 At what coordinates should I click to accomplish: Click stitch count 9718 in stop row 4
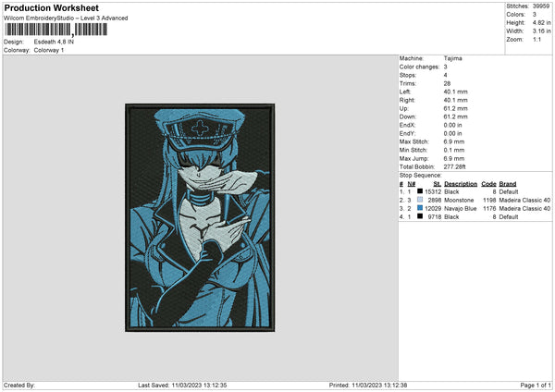435,217
